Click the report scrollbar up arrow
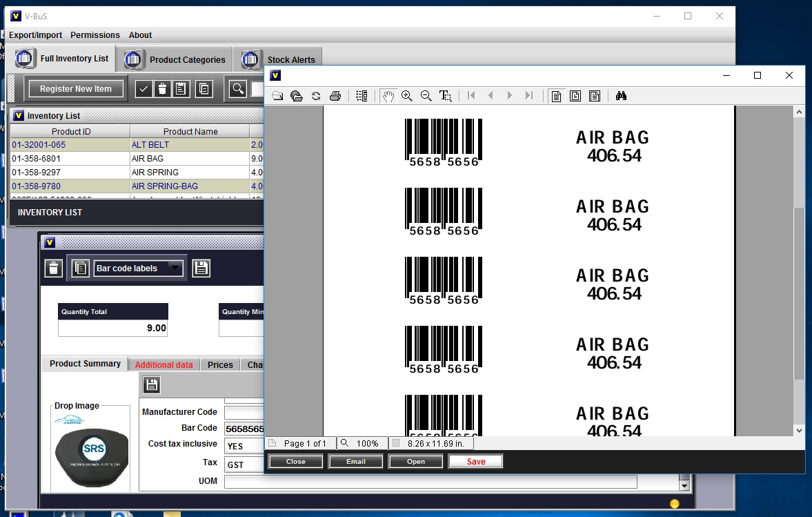Viewport: 812px width, 517px height. click(799, 112)
